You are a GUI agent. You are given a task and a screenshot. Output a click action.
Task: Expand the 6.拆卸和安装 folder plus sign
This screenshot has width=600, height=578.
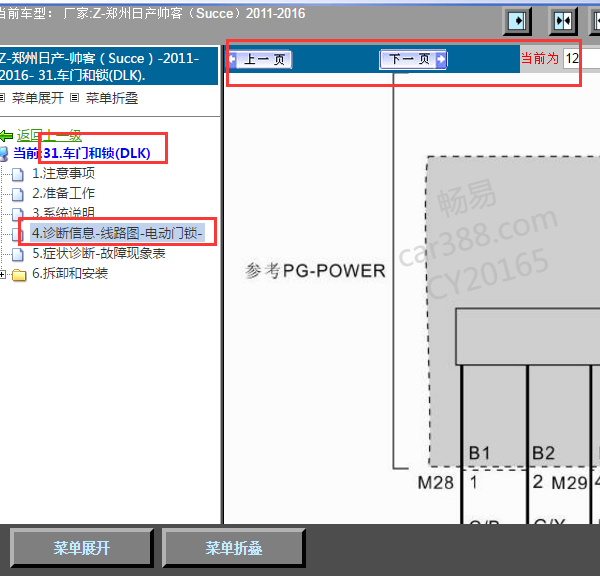click(x=3, y=274)
